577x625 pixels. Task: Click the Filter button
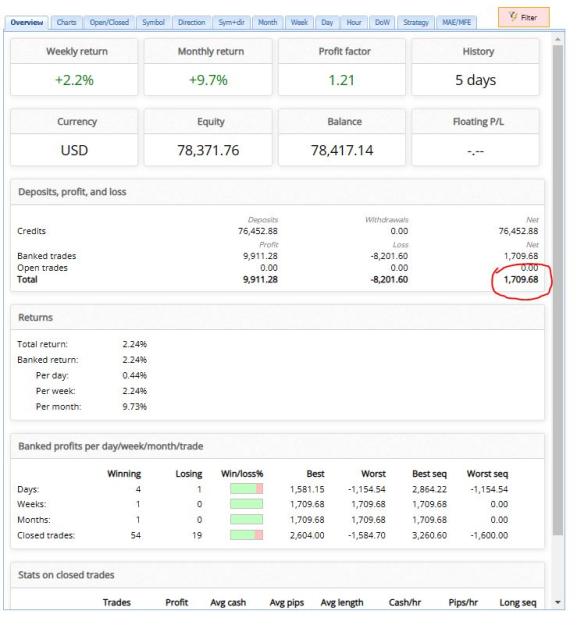click(524, 18)
